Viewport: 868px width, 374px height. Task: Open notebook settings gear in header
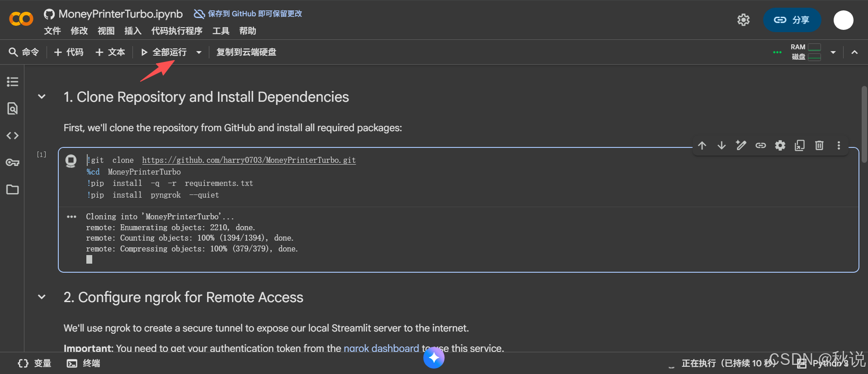(743, 20)
